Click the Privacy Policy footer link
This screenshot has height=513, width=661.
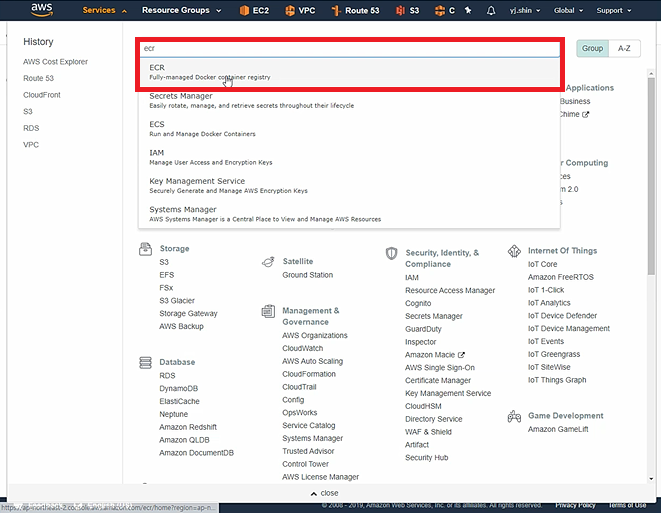(575, 505)
